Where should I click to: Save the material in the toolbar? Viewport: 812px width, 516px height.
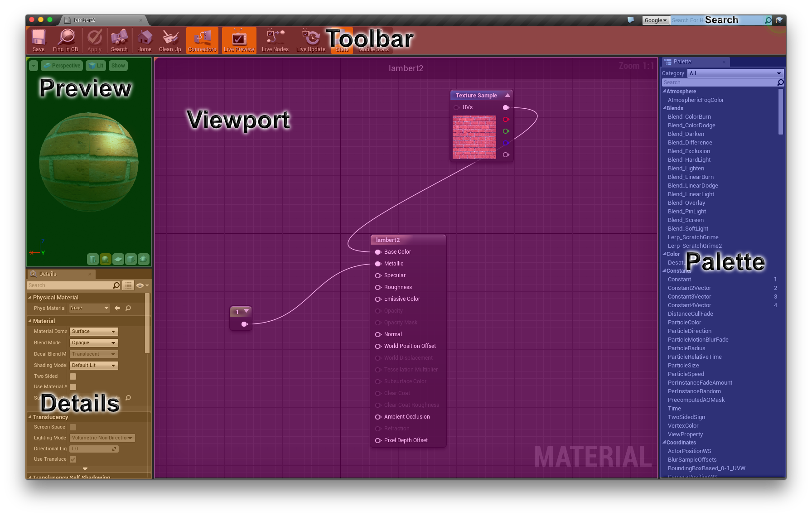(x=39, y=40)
